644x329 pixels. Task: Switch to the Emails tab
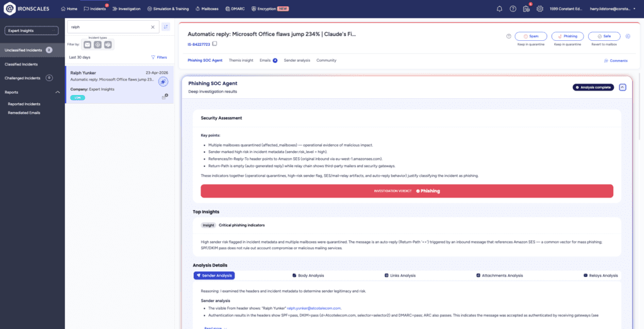click(268, 60)
